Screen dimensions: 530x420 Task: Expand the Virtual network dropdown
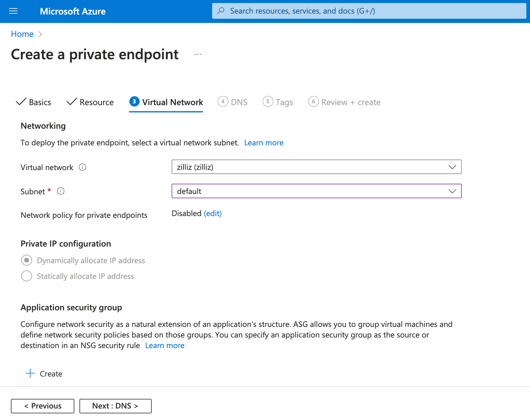coord(316,167)
